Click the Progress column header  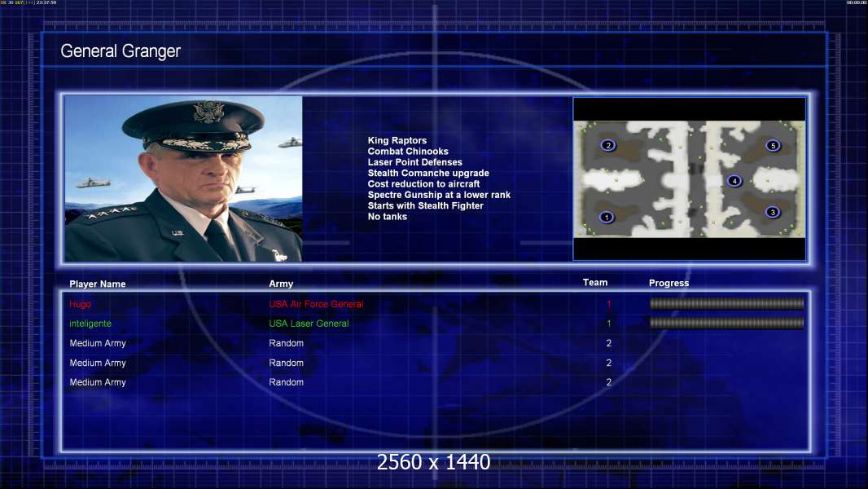pyautogui.click(x=669, y=283)
